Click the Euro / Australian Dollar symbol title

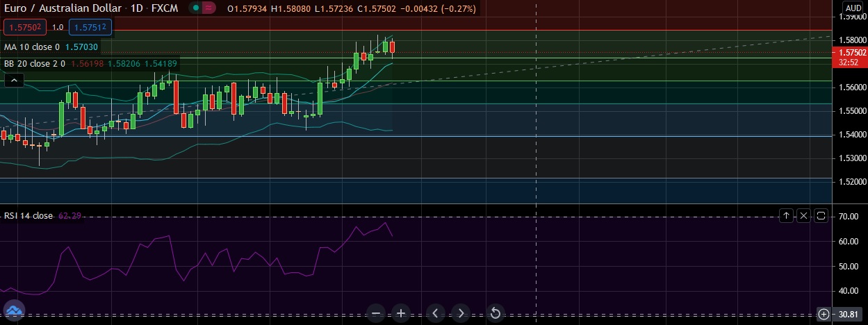(x=62, y=8)
